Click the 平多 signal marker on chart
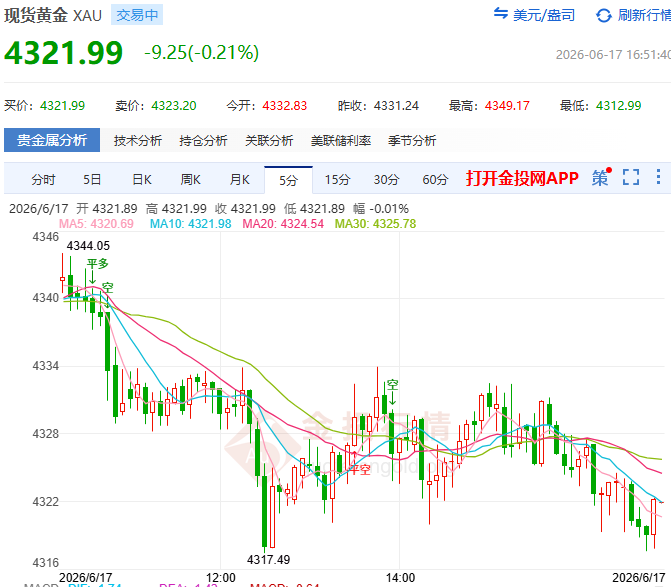Screen dimensions: 671x587 (x=98, y=264)
